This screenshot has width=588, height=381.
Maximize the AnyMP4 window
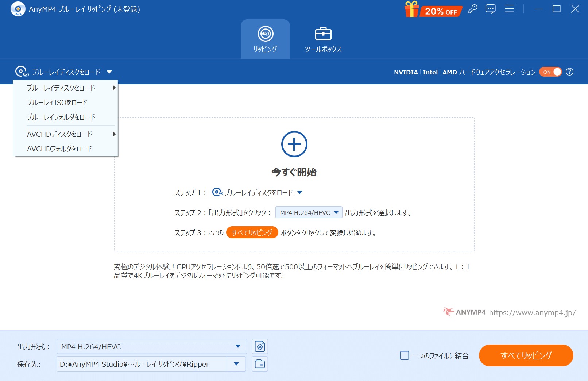tap(557, 9)
